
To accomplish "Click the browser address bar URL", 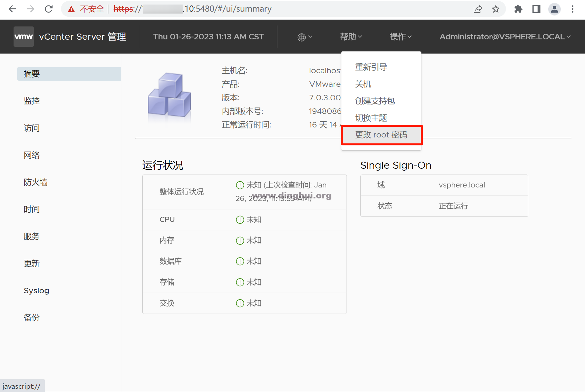I will tap(226, 9).
